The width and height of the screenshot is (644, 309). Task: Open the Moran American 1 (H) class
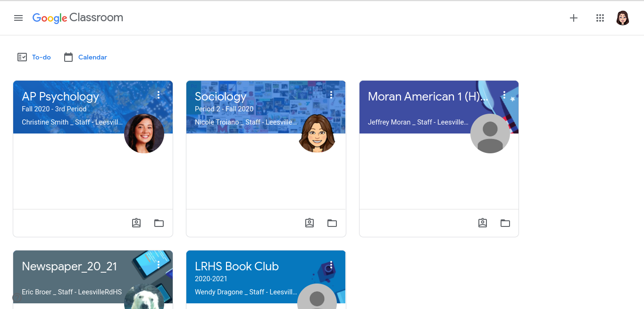[428, 96]
